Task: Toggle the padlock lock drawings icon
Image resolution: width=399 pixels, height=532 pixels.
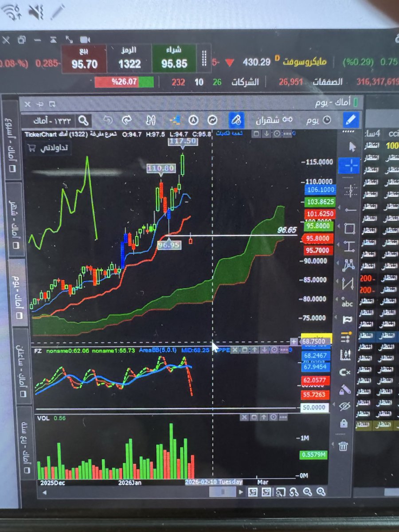Action: point(344,424)
